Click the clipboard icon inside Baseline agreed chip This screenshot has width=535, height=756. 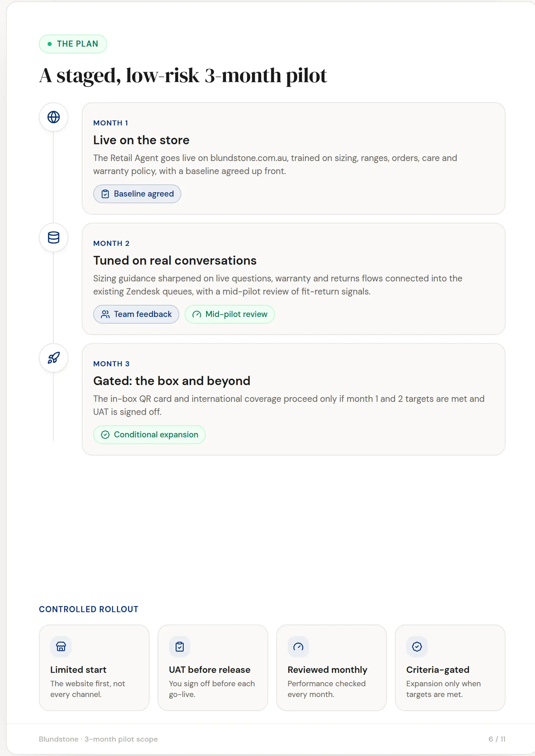[x=105, y=194]
